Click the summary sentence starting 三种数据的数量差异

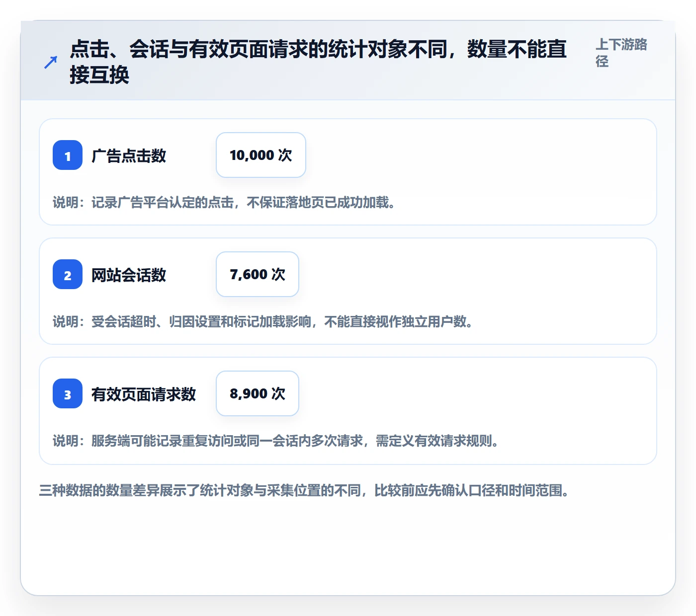[x=304, y=490]
